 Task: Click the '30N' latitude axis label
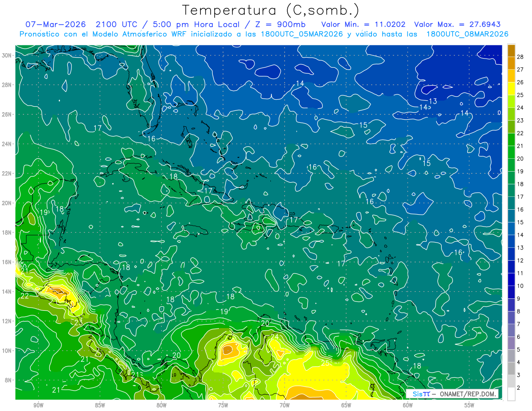(7, 55)
